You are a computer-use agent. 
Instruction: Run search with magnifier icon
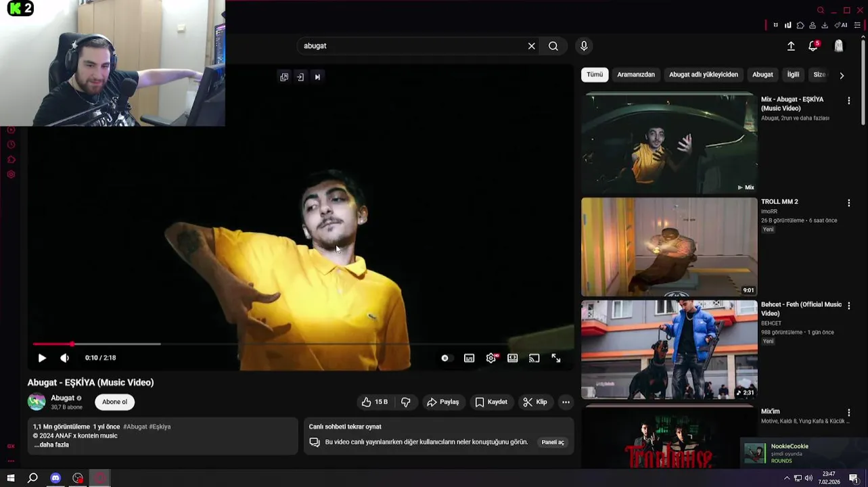553,46
